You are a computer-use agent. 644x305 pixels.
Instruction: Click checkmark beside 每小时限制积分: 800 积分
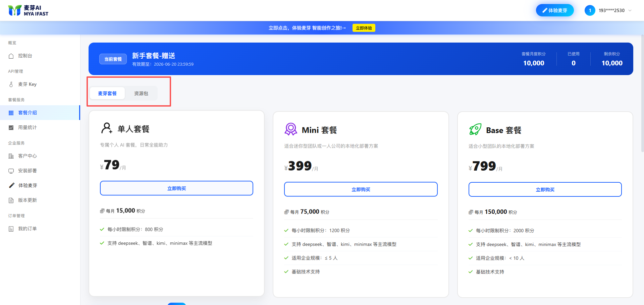(x=102, y=230)
